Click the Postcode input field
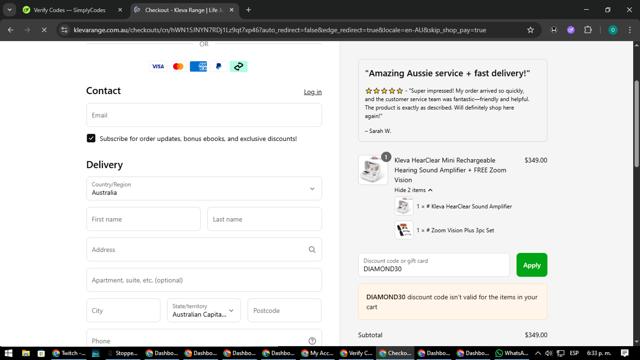 point(284,310)
